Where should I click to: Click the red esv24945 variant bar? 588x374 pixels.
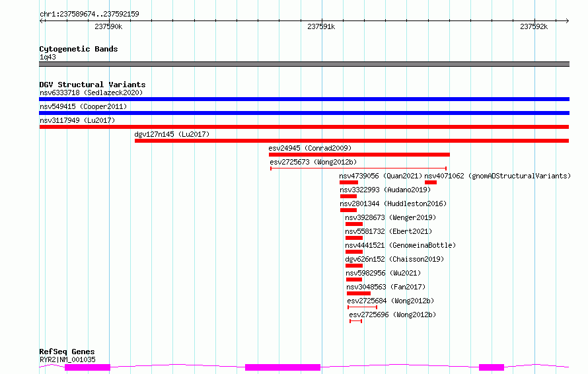click(359, 155)
